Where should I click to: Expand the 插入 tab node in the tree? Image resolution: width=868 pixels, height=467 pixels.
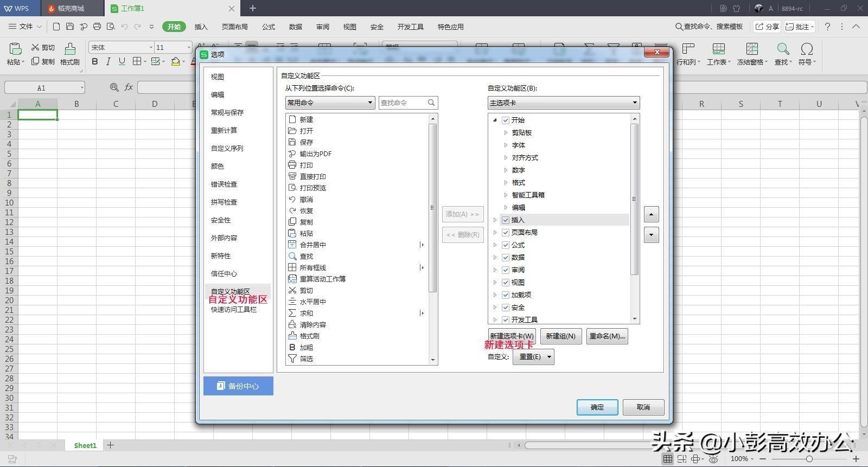pyautogui.click(x=495, y=220)
